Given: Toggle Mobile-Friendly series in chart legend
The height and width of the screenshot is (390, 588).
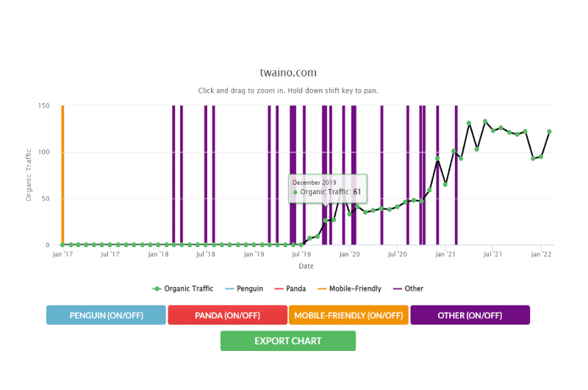Looking at the screenshot, I should coord(349,288).
